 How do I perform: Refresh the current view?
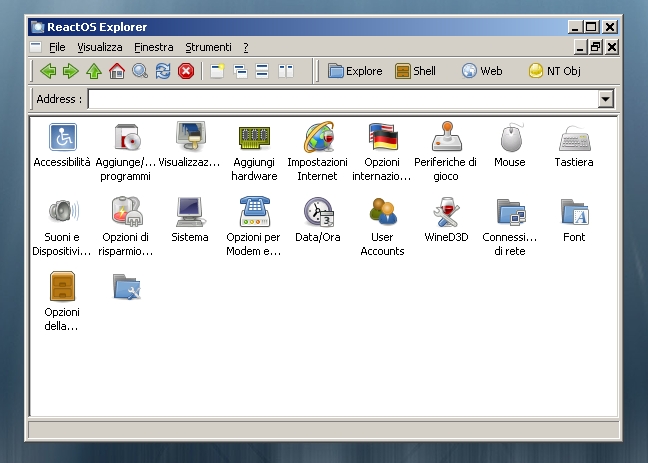point(163,71)
